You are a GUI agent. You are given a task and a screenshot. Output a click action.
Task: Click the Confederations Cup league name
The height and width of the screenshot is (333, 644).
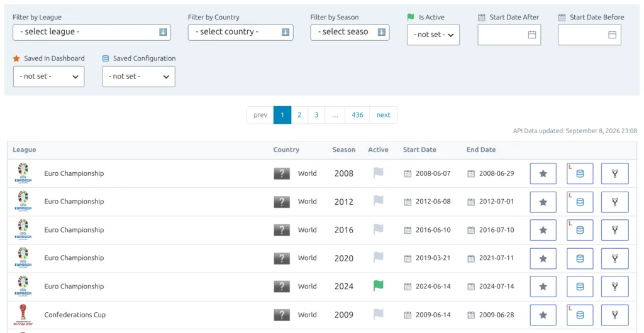click(x=75, y=315)
